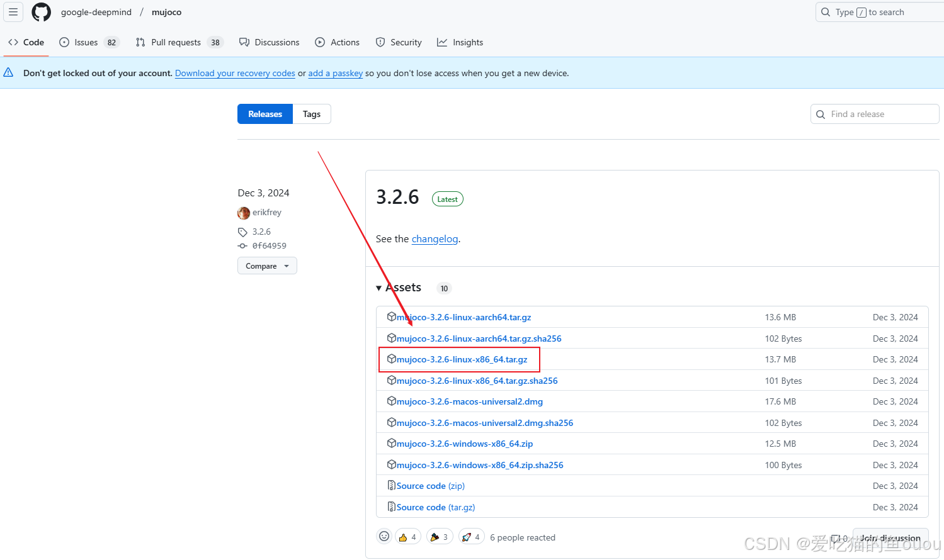This screenshot has width=944, height=560.
Task: Click the '12.5 MB' size text
Action: [780, 444]
